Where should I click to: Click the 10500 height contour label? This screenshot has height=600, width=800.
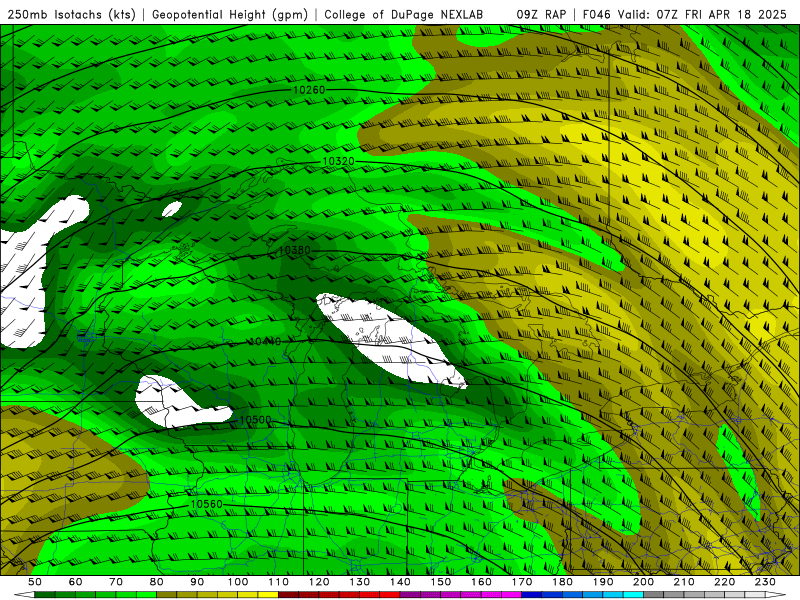[255, 420]
